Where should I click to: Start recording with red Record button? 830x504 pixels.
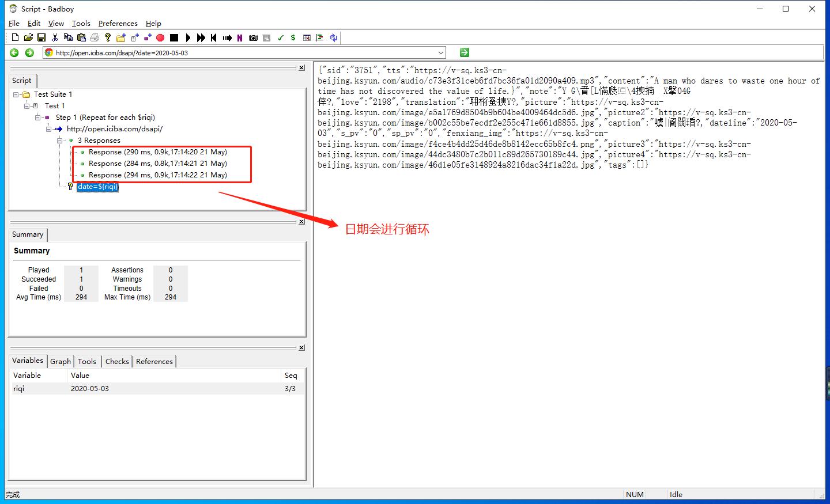[x=160, y=37]
